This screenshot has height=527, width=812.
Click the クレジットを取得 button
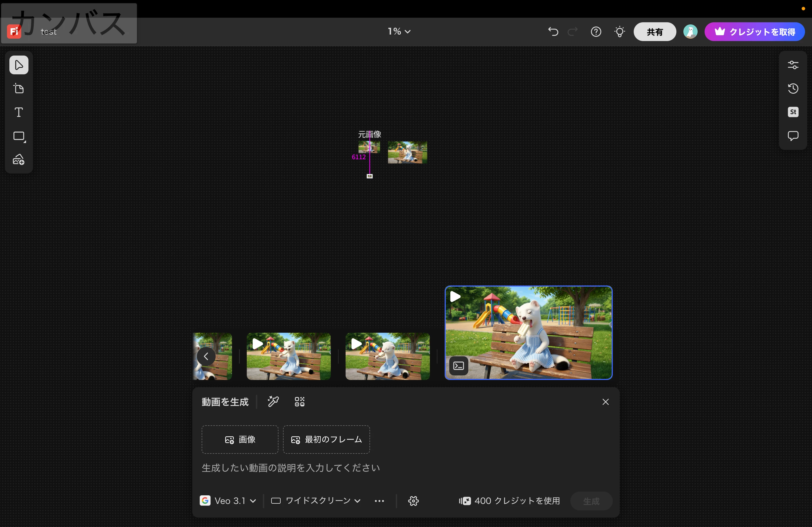click(x=755, y=32)
